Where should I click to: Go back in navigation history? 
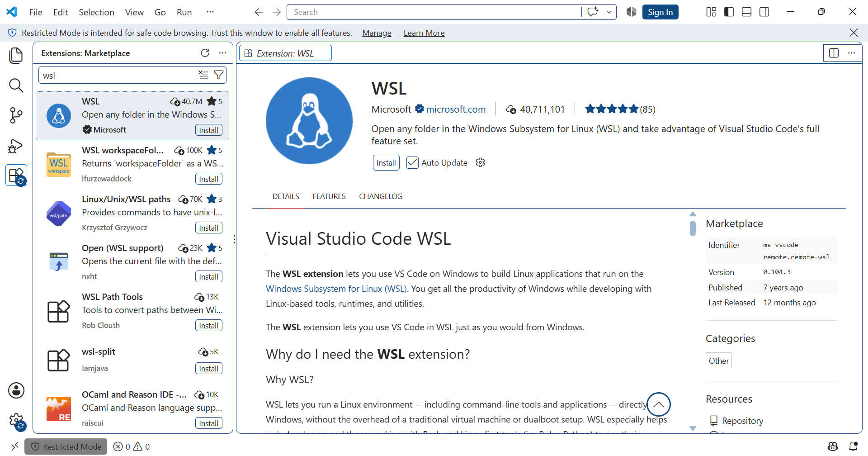[x=259, y=12]
